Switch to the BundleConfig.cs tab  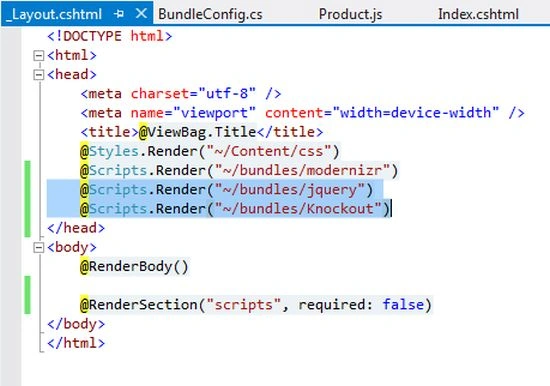coord(210,14)
